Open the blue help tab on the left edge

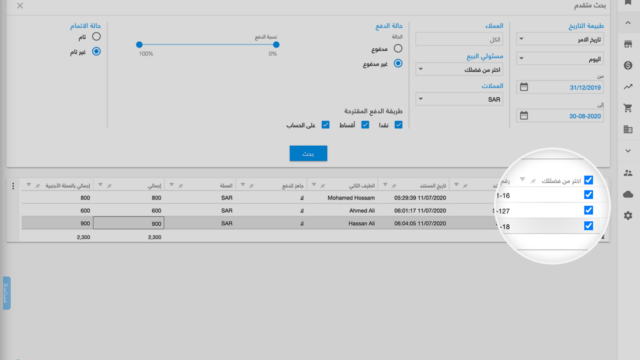coord(6,293)
